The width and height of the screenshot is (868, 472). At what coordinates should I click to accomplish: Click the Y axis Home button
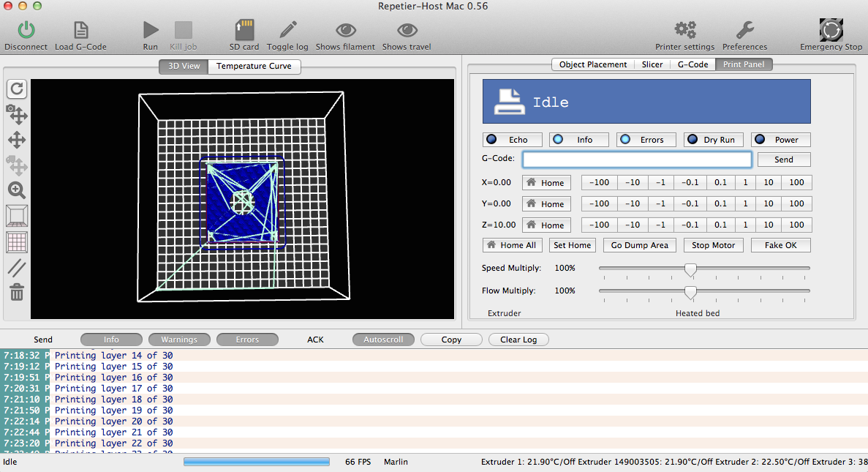(x=546, y=203)
